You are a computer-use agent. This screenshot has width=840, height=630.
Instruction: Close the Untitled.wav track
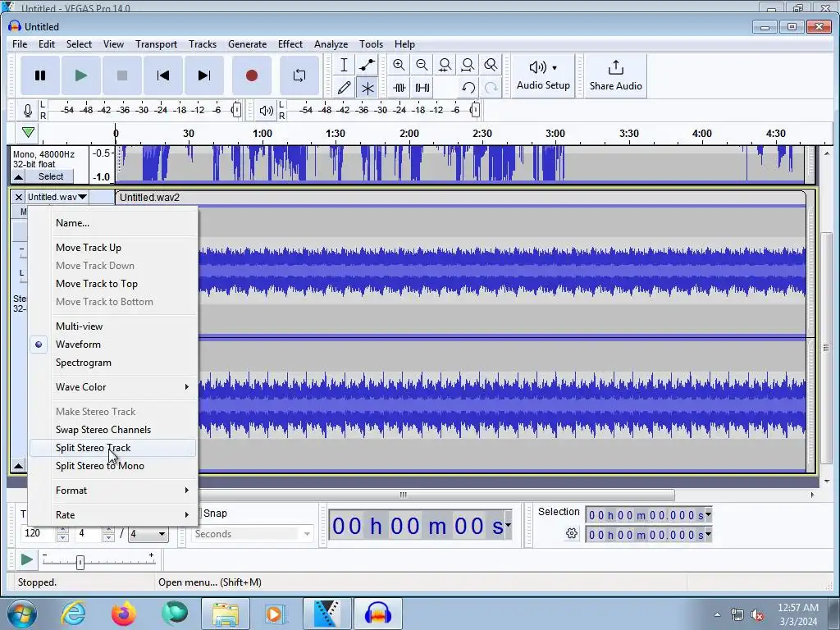point(19,197)
